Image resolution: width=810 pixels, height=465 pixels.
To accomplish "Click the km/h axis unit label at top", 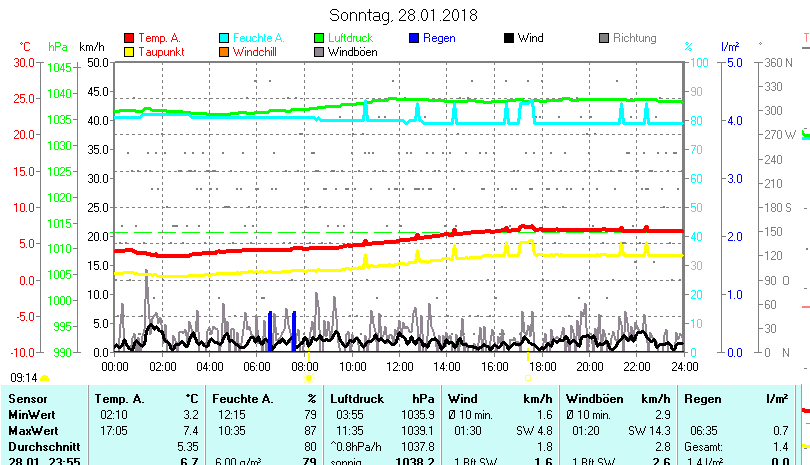I will point(91,47).
